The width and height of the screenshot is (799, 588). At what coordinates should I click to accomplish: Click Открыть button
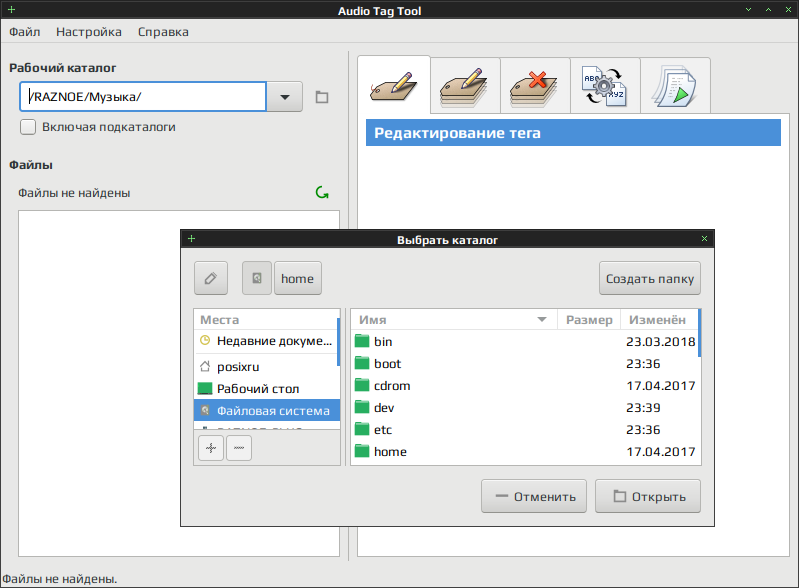click(648, 496)
